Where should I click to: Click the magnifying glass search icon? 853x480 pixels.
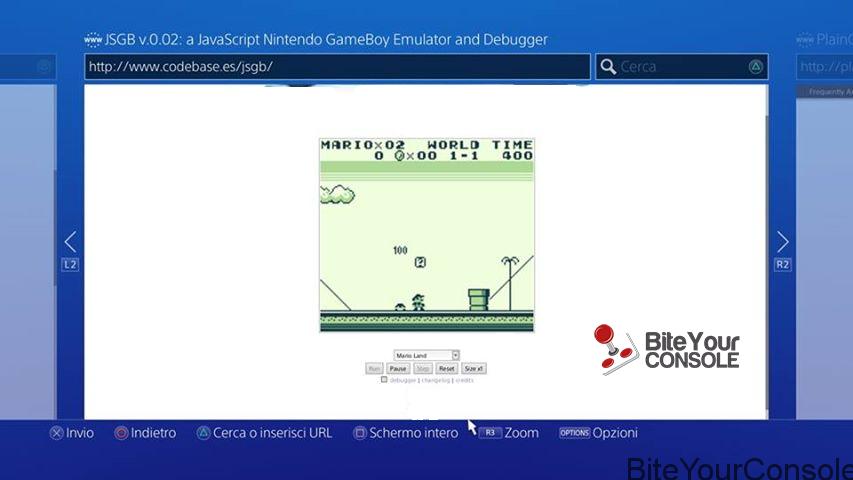608,67
